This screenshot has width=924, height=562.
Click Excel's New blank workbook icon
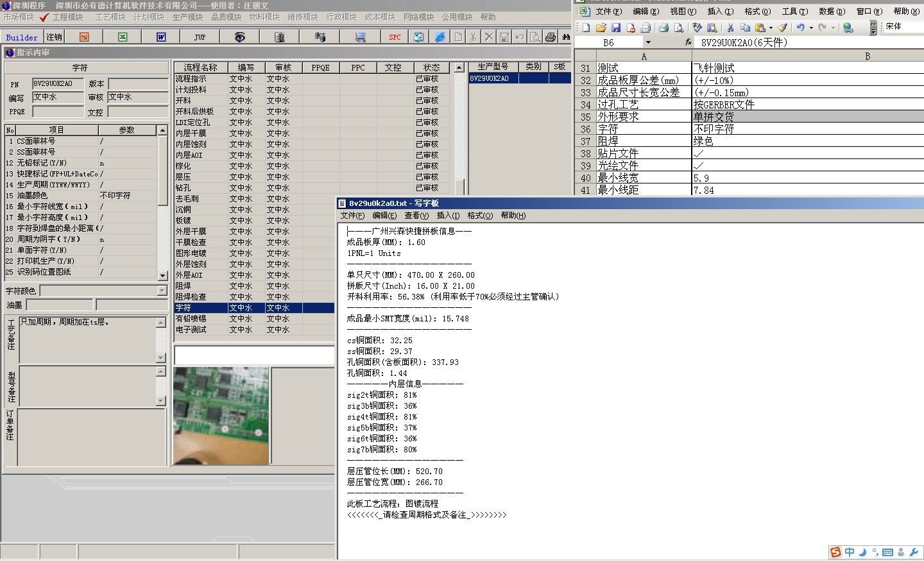tap(586, 28)
